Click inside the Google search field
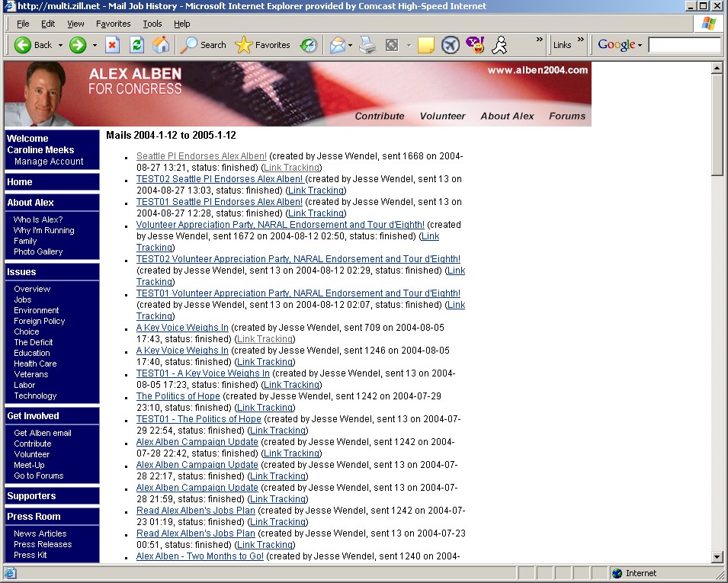Image resolution: width=728 pixels, height=583 pixels. tap(684, 45)
